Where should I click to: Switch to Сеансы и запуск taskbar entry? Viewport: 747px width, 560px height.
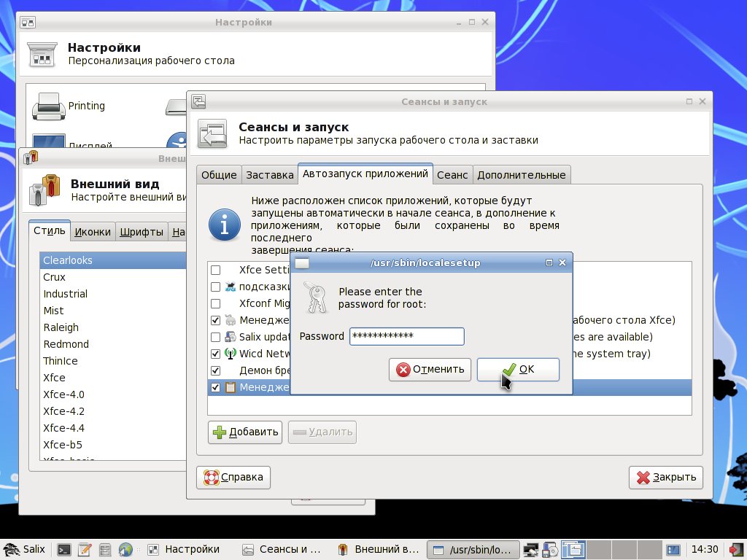(281, 550)
